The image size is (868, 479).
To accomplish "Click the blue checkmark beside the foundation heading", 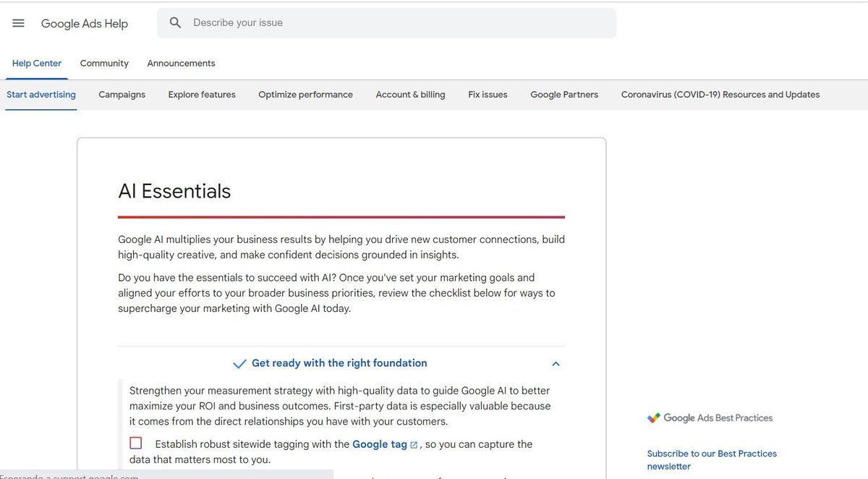I will (239, 363).
